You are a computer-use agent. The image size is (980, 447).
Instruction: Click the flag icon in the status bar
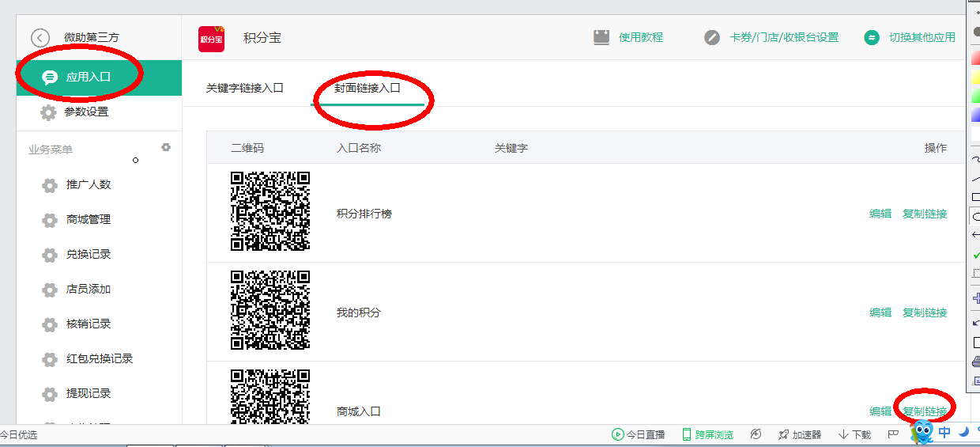point(893,434)
